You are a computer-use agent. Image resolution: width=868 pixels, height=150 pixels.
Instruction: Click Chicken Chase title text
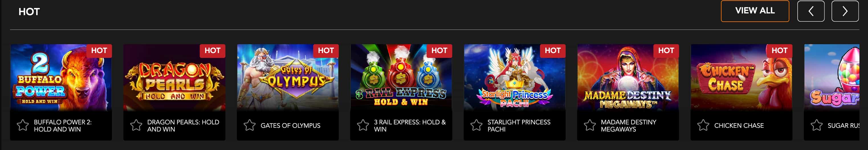pos(739,125)
